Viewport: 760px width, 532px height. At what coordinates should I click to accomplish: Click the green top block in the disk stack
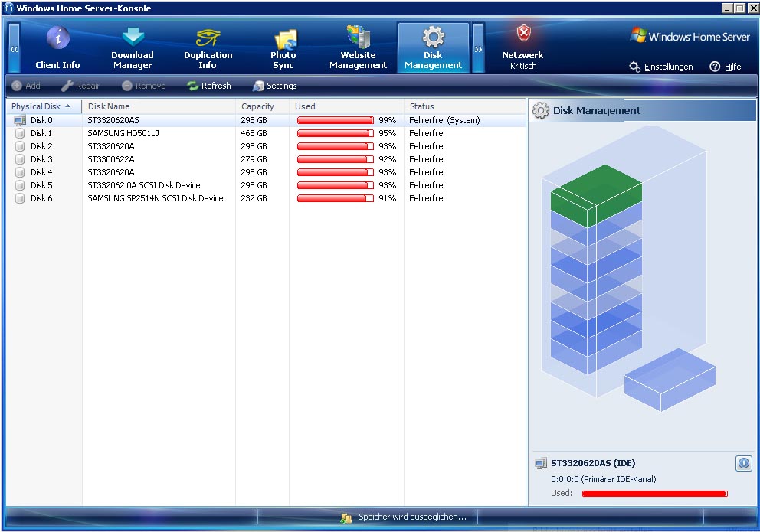(596, 195)
